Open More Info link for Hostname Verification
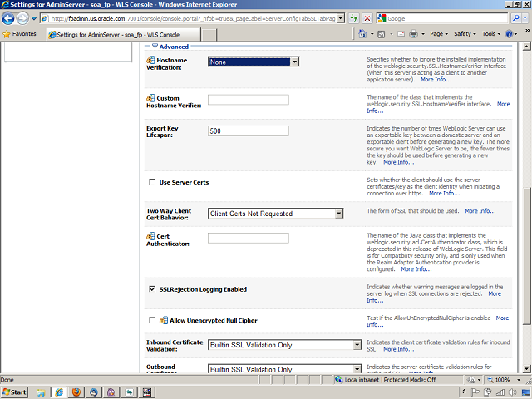The image size is (532, 399). point(436,80)
